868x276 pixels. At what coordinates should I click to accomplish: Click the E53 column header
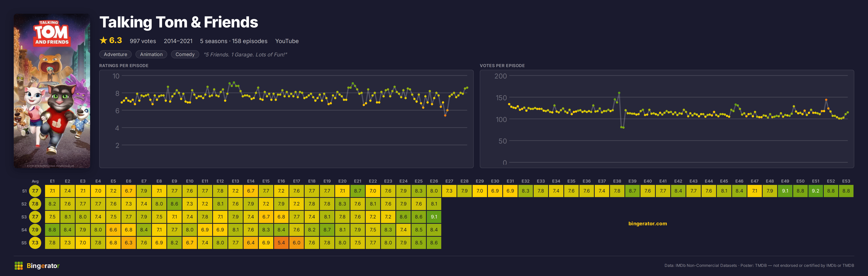click(846, 181)
